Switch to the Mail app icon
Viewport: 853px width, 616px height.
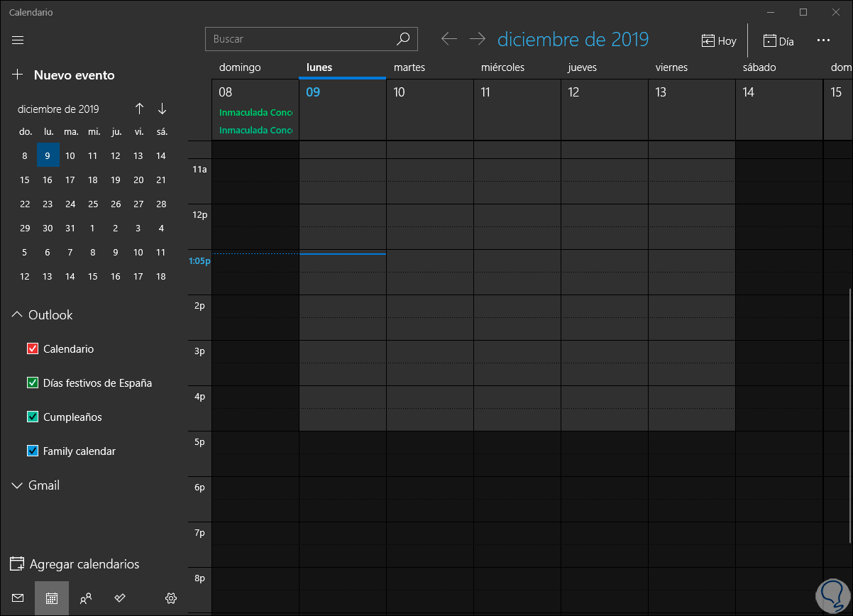click(18, 598)
